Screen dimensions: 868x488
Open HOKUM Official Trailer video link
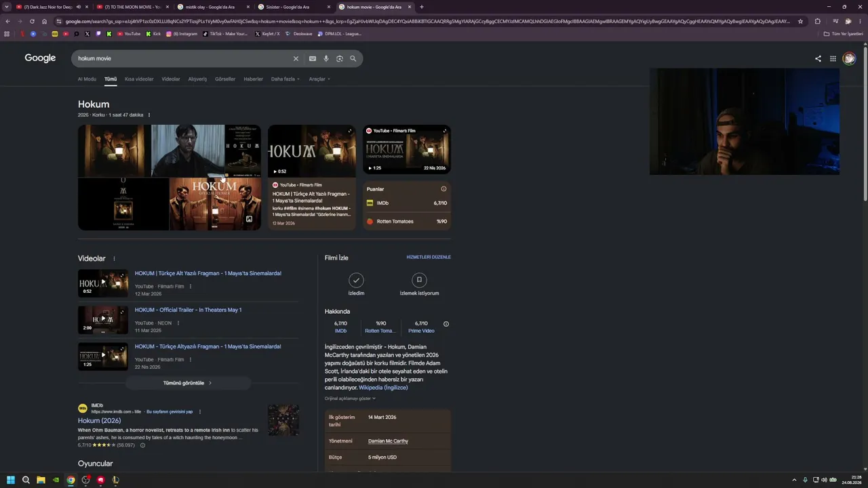click(x=188, y=310)
